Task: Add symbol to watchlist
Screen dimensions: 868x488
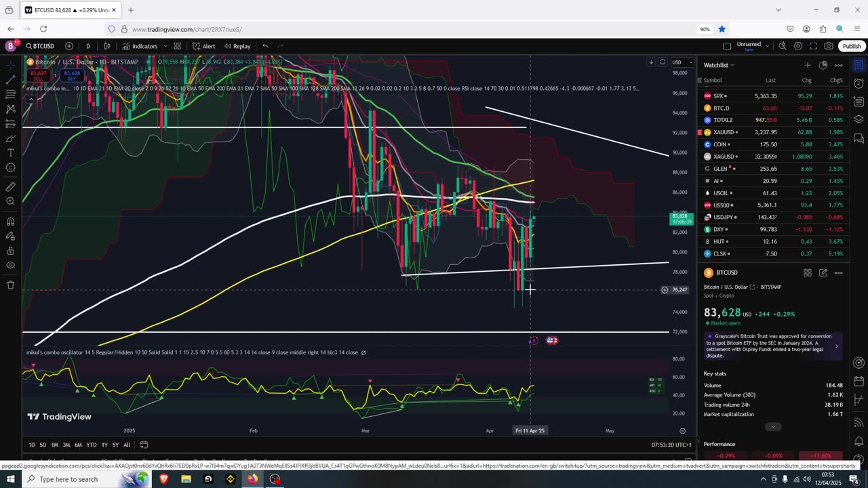Action: coord(807,65)
